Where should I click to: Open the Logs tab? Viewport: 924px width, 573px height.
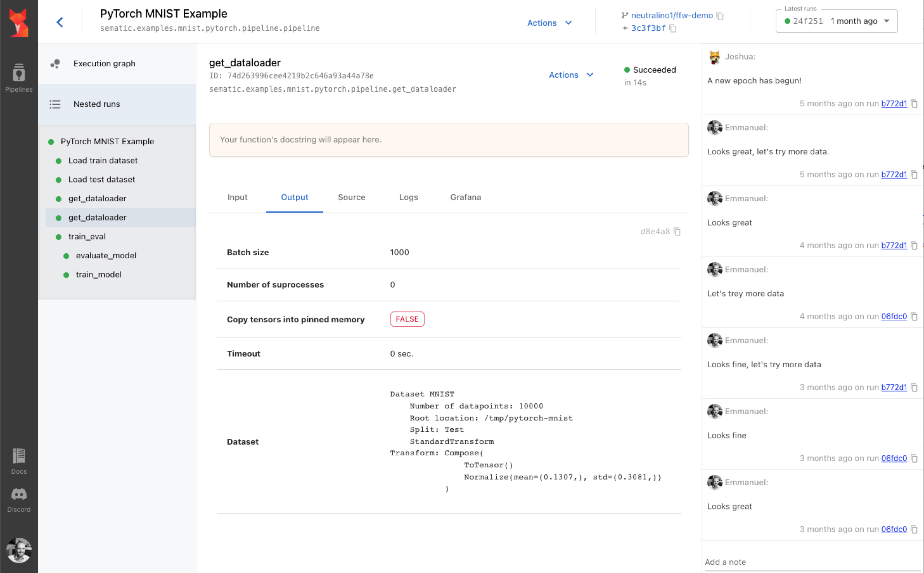tap(408, 197)
